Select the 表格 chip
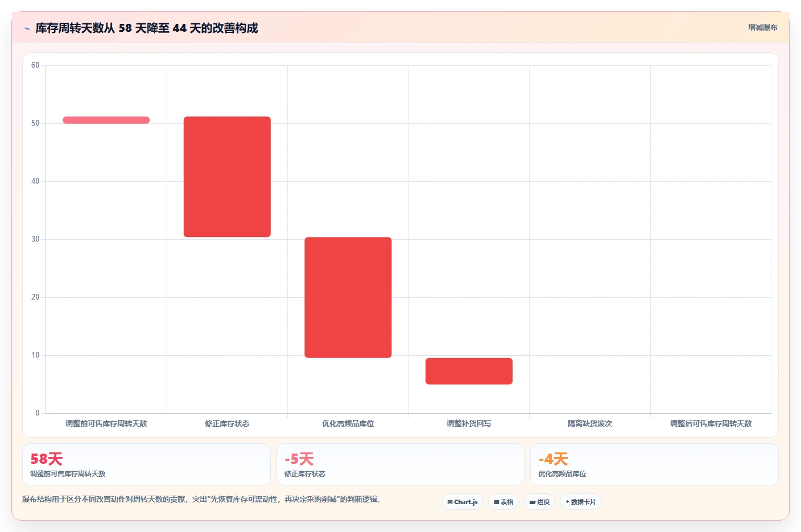 coord(503,502)
